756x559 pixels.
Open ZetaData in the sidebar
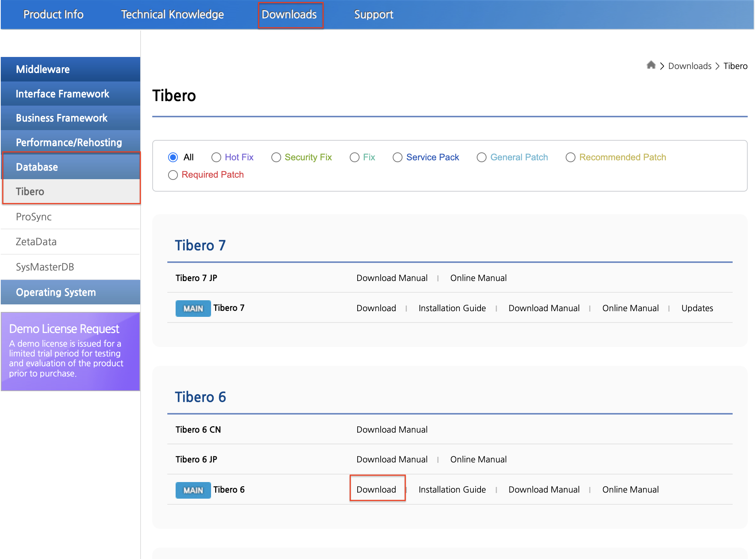[70, 242]
